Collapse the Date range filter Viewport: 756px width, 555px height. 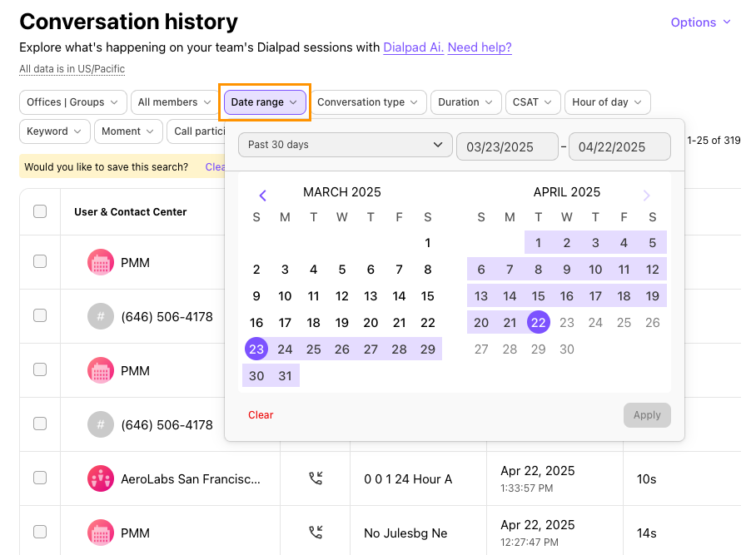click(x=265, y=102)
